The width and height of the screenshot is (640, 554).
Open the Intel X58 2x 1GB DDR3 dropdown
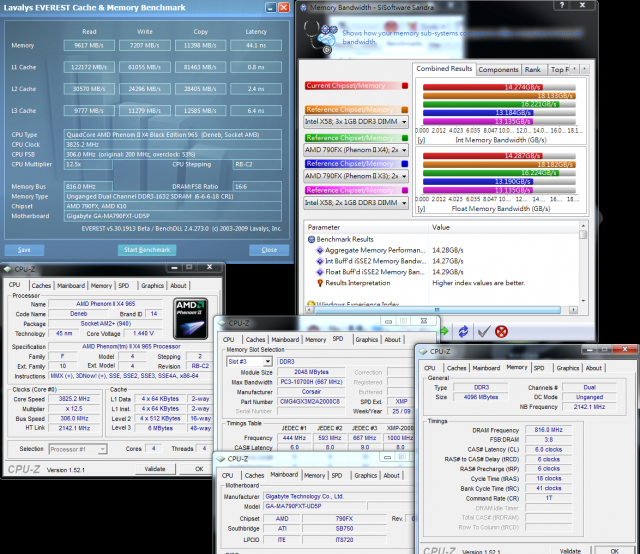tap(356, 202)
